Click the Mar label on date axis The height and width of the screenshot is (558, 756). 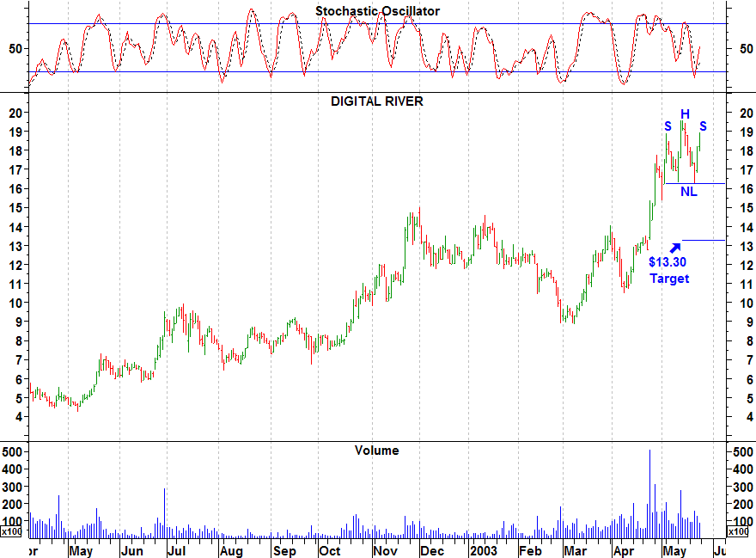pos(576,551)
